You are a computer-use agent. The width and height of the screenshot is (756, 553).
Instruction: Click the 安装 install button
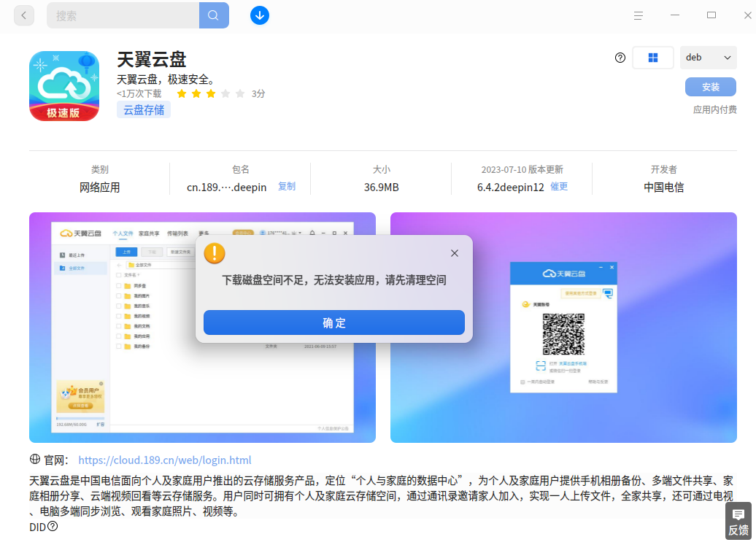[x=711, y=87]
